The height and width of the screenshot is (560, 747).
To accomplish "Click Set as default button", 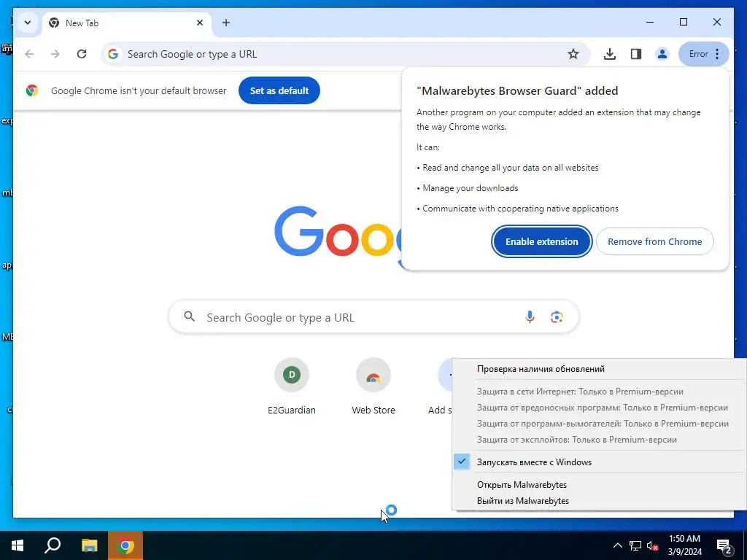I will [x=279, y=90].
